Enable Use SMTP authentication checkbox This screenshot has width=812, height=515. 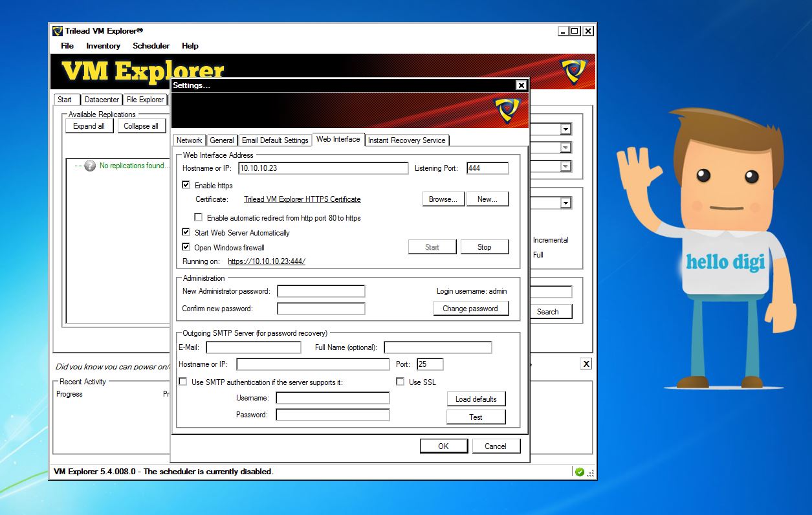183,382
